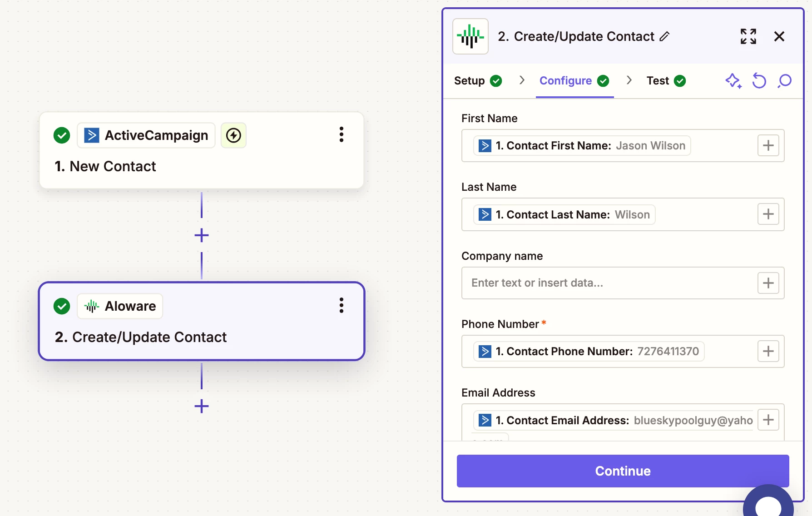Close the step editor panel
Image resolution: width=812 pixels, height=516 pixels.
[x=779, y=36]
